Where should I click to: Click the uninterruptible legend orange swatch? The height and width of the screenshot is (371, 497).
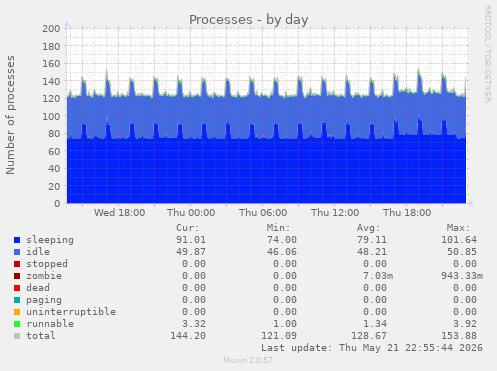click(x=17, y=312)
